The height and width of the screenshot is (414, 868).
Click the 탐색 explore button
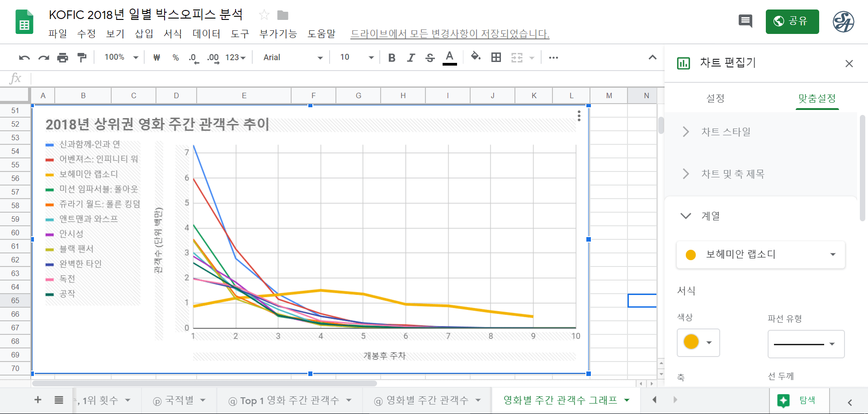point(799,400)
